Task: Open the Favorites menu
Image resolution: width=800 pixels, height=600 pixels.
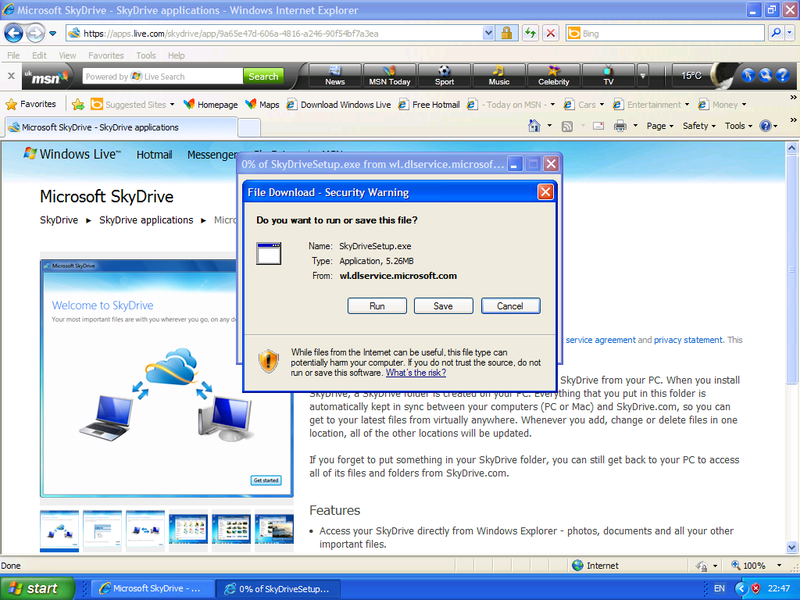Action: click(x=106, y=56)
